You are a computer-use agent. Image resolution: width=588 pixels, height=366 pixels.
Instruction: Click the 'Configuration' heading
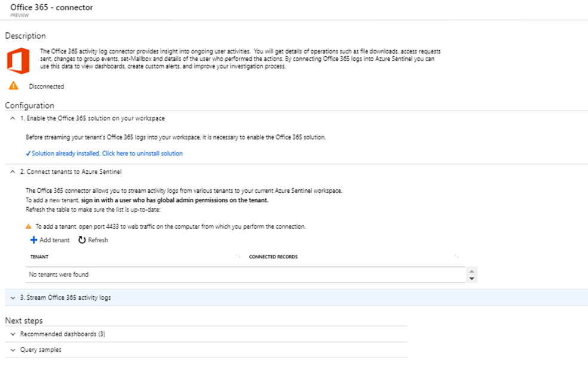coord(30,106)
